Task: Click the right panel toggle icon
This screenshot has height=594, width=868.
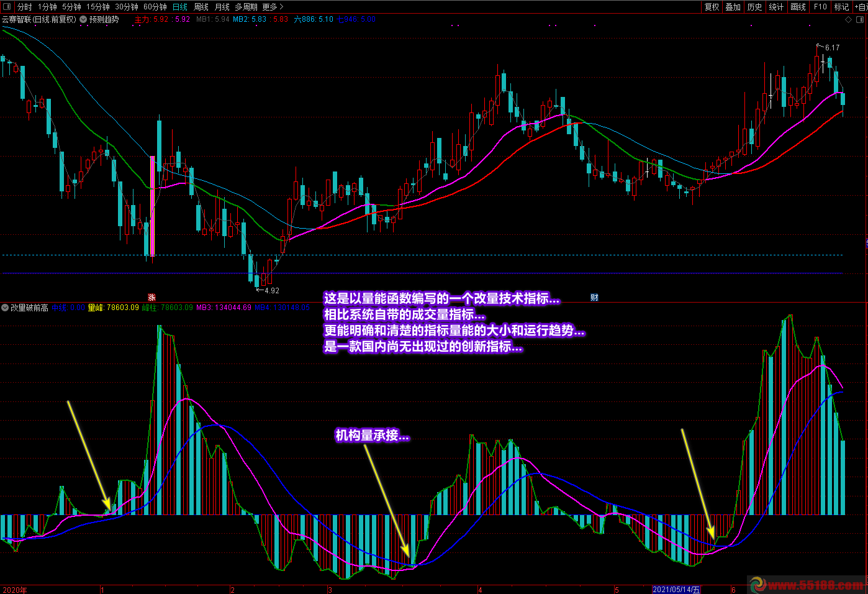Action: 861,19
